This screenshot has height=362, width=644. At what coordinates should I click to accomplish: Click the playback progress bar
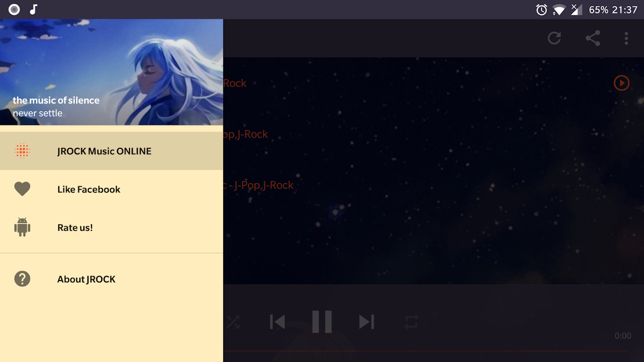[x=426, y=351]
